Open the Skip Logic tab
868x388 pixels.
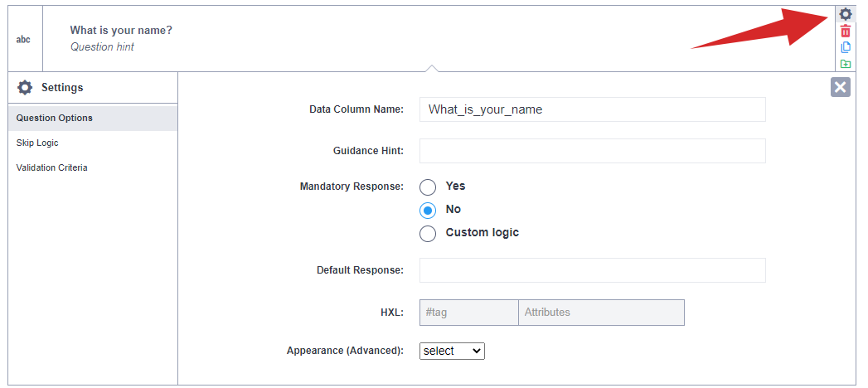point(37,143)
